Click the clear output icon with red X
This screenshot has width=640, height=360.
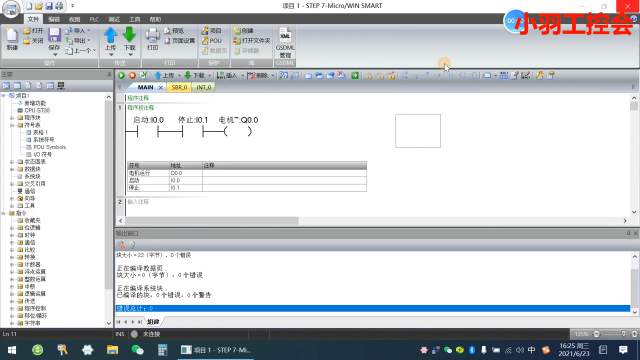122,245
